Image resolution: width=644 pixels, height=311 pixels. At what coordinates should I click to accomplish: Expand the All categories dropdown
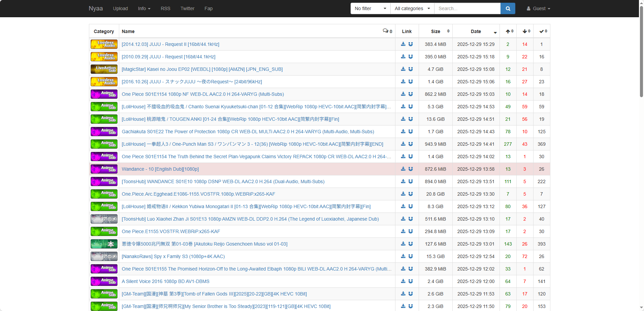pyautogui.click(x=412, y=8)
